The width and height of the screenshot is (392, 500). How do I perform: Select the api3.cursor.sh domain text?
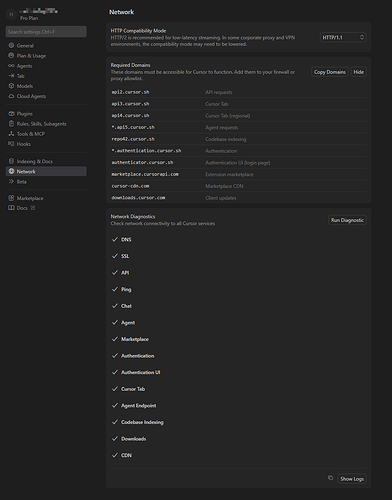(x=130, y=104)
